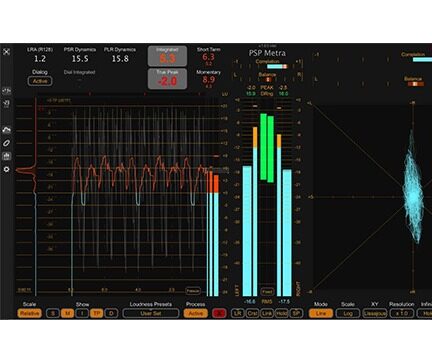
Task: Toggle the D show button
Action: 111,313
